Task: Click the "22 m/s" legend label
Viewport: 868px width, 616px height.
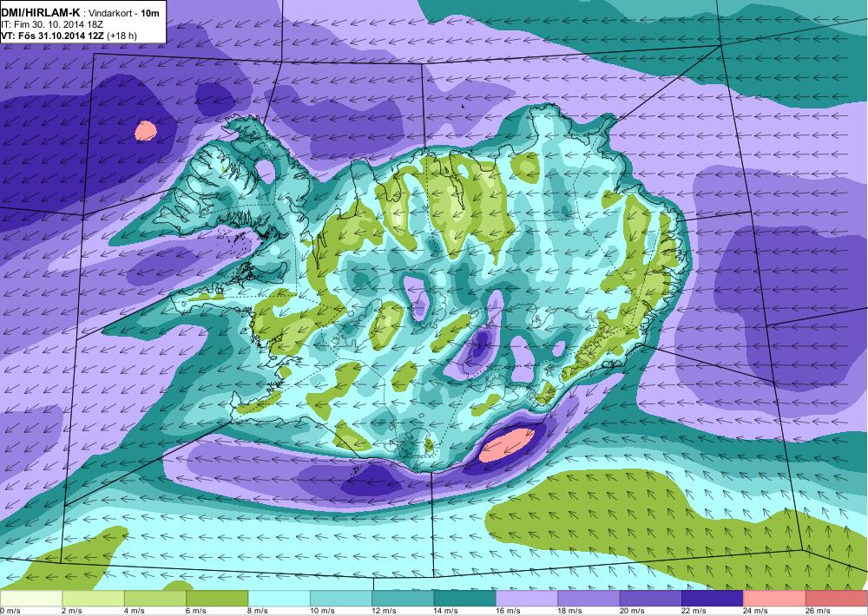Action: point(694,611)
